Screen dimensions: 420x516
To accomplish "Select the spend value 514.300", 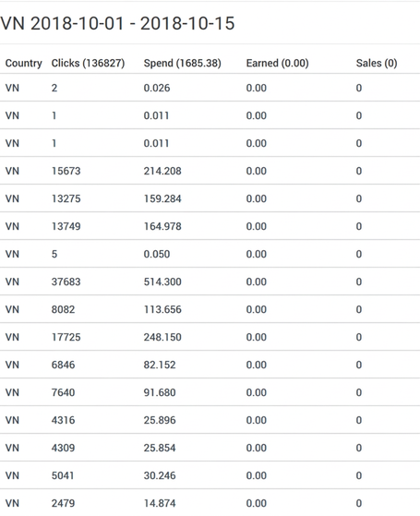I will pyautogui.click(x=162, y=282).
